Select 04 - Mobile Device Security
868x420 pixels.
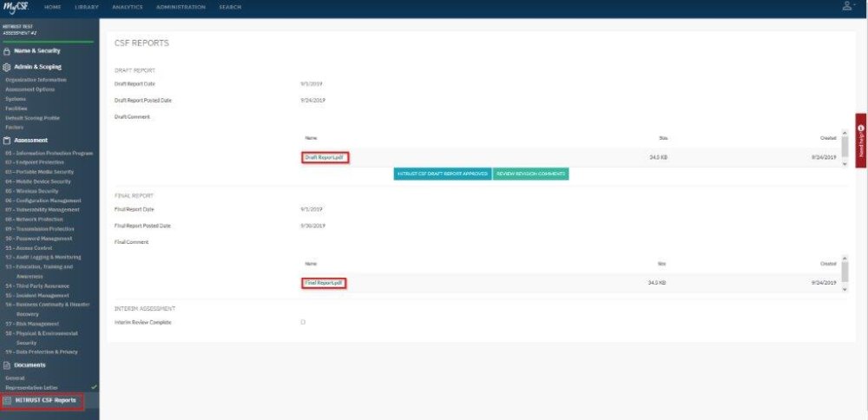(38, 181)
